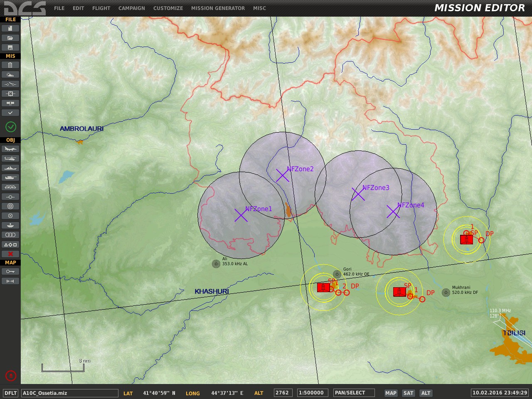This screenshot has width=532, height=399.
Task: Open the Shapes drawing tool icon
Action: [x=10, y=244]
